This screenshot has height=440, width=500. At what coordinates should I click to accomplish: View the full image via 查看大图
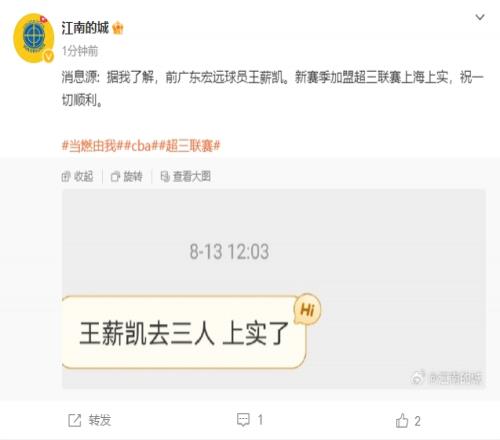pyautogui.click(x=186, y=176)
